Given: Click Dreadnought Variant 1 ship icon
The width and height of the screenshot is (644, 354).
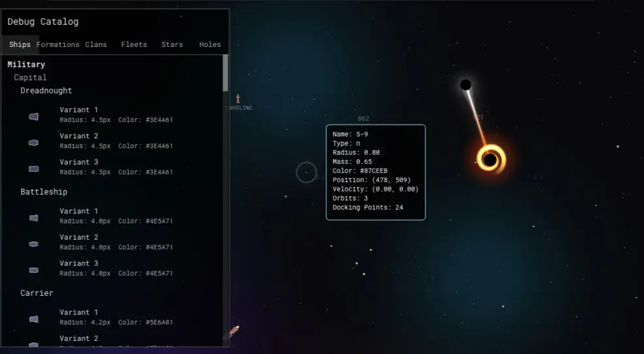Looking at the screenshot, I should point(34,117).
